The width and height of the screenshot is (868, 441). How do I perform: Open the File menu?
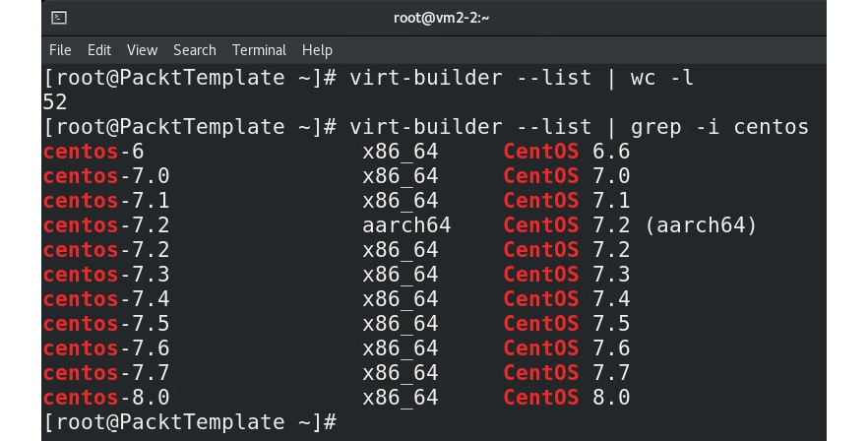[x=60, y=50]
